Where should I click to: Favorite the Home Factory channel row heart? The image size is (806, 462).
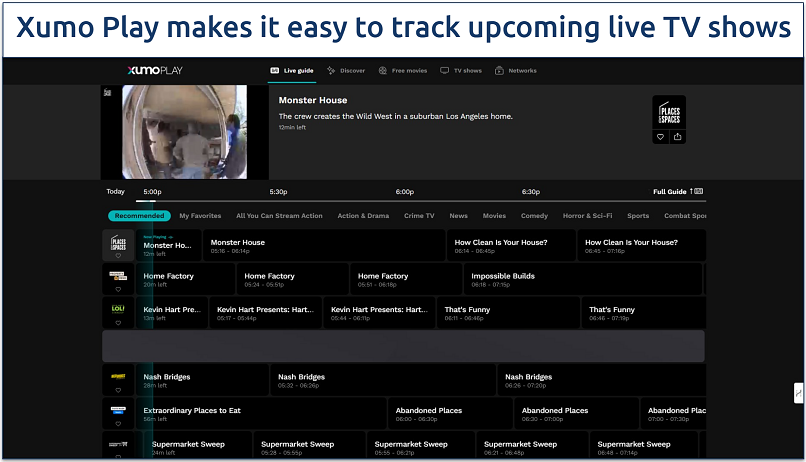[118, 289]
